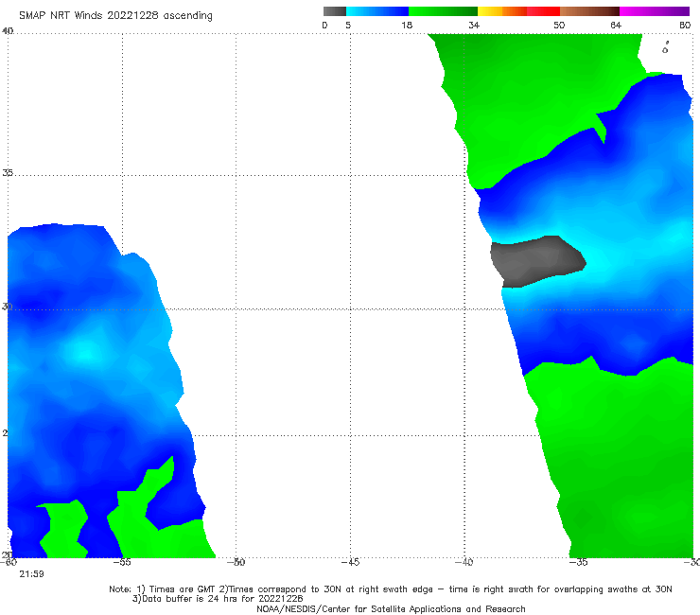Click the color bar label "5"
Viewport: 700px width, 615px height.
click(x=348, y=26)
